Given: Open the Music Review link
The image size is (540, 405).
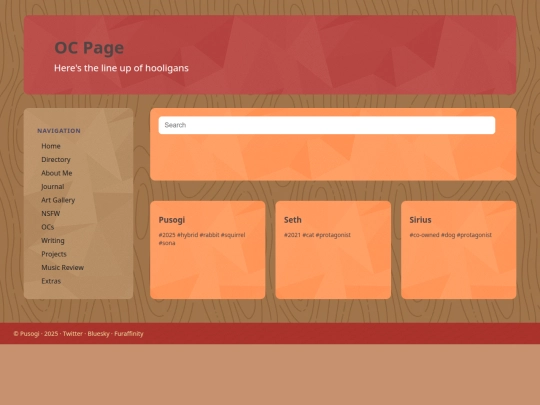Looking at the screenshot, I should pos(62,267).
